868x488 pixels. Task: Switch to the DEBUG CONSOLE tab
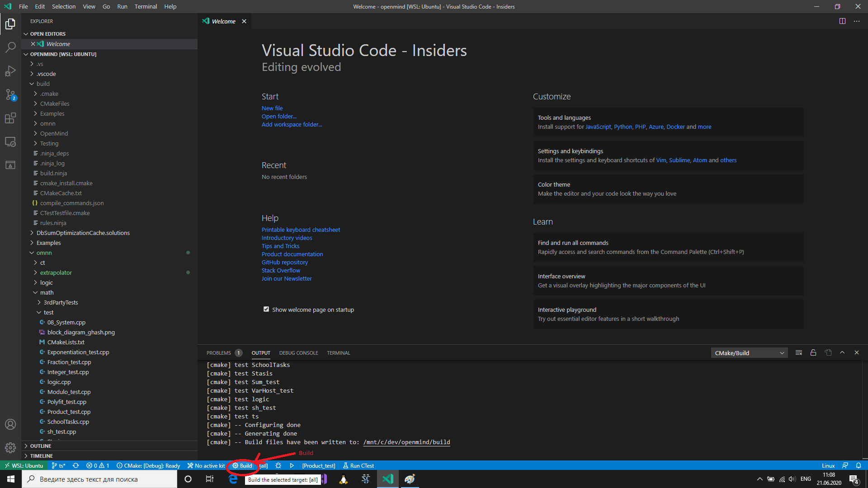[298, 353]
